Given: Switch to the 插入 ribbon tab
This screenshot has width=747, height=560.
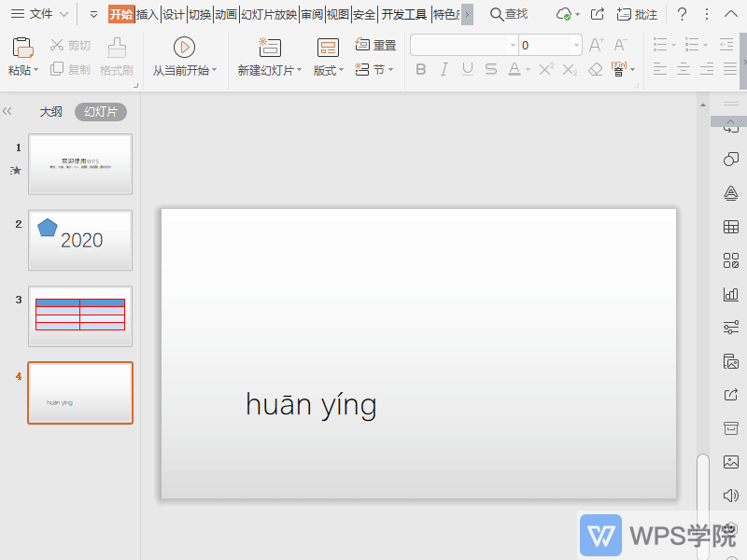Looking at the screenshot, I should 147,14.
